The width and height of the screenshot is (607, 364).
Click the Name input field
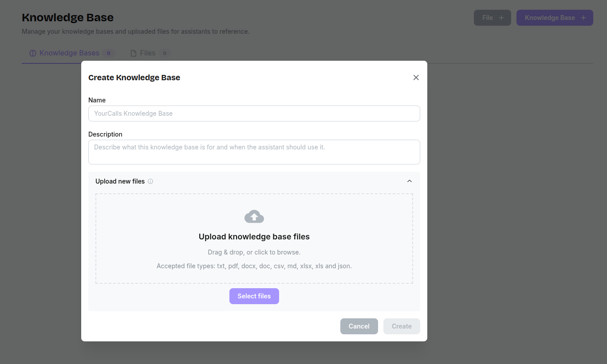[x=254, y=114]
